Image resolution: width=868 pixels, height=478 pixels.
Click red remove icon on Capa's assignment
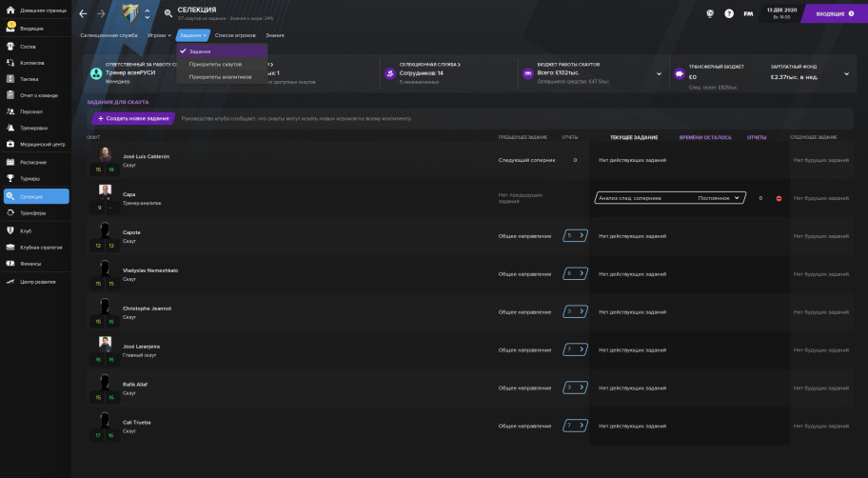(779, 198)
